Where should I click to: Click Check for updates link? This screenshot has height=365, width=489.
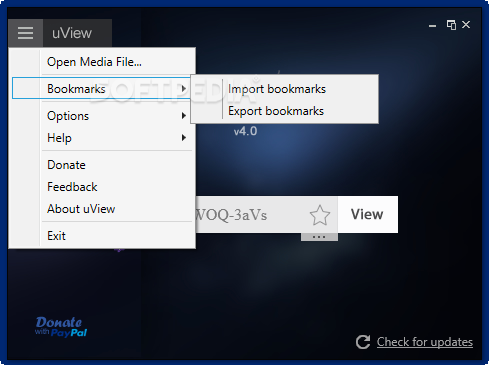tap(425, 342)
